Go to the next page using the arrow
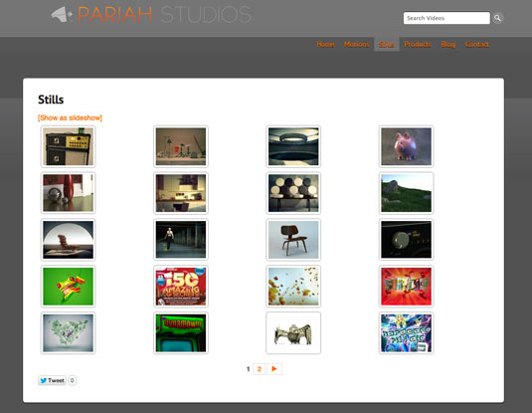The width and height of the screenshot is (532, 413). [274, 369]
